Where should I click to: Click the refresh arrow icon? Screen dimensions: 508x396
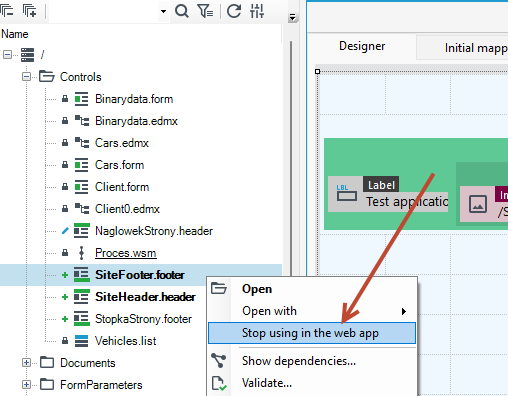coord(234,11)
